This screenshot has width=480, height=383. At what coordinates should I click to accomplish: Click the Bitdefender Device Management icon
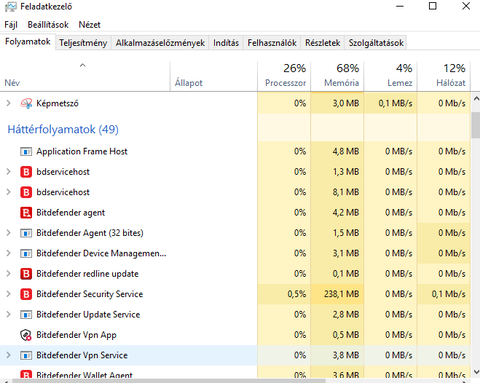(x=26, y=254)
